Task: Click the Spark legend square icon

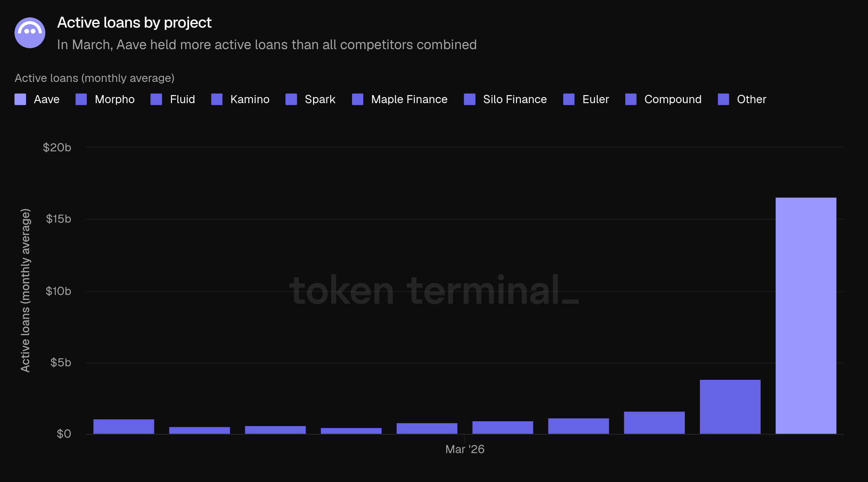Action: click(x=291, y=99)
